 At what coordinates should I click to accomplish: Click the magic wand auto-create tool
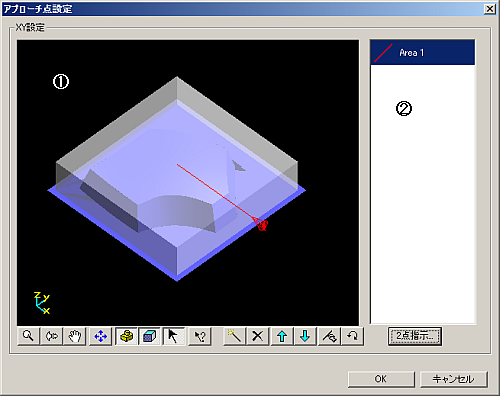pos(234,336)
